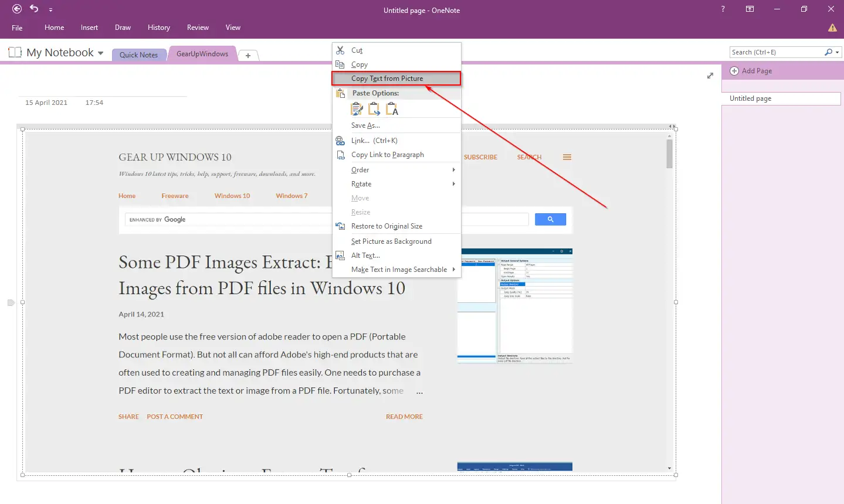This screenshot has height=504, width=844.
Task: Click SUBSCRIBE in the webpage picture
Action: point(480,157)
